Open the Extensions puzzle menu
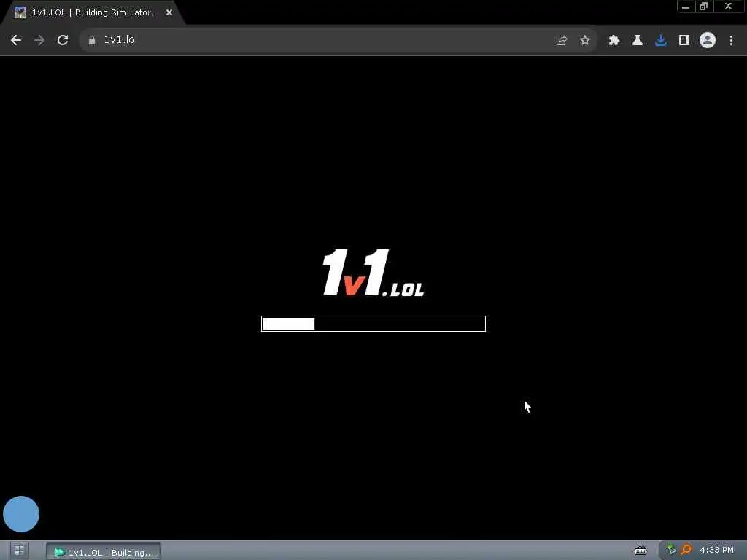Image resolution: width=747 pixels, height=560 pixels. (x=614, y=41)
